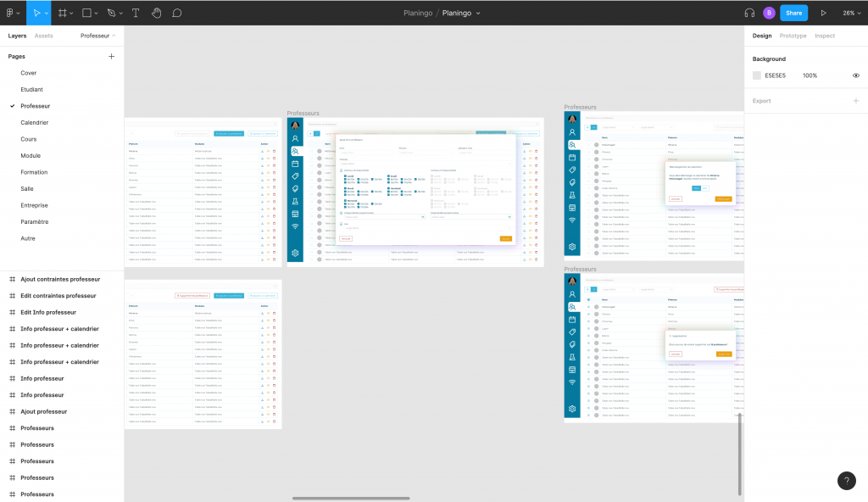
Task: Select the Ajout contraintes professeur layer
Action: pyautogui.click(x=59, y=279)
